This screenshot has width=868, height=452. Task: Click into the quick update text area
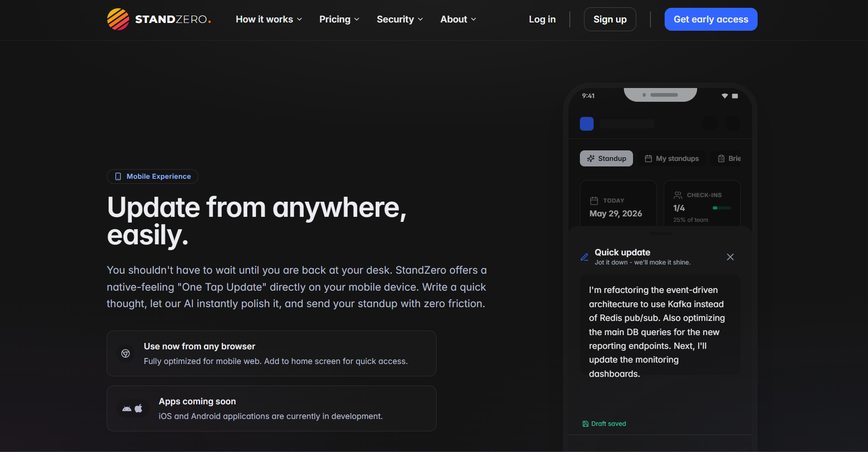660,325
